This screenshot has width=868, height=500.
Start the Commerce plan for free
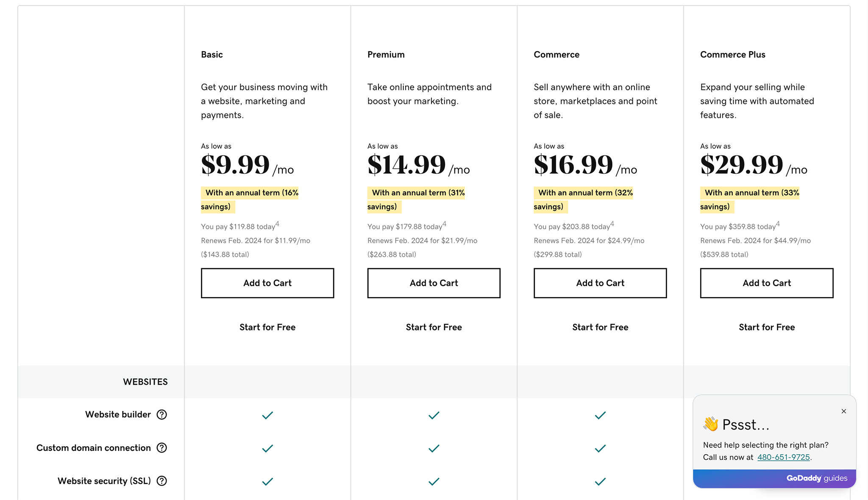tap(600, 327)
